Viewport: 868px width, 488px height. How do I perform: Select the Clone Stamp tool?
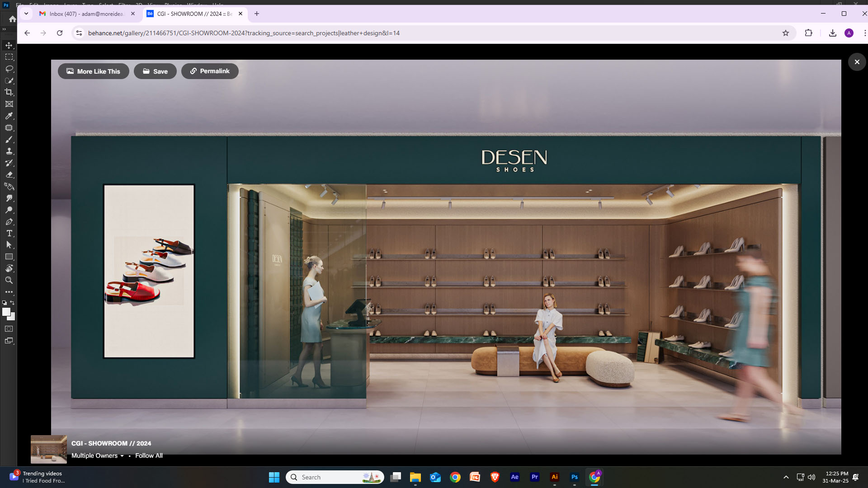[x=9, y=151]
